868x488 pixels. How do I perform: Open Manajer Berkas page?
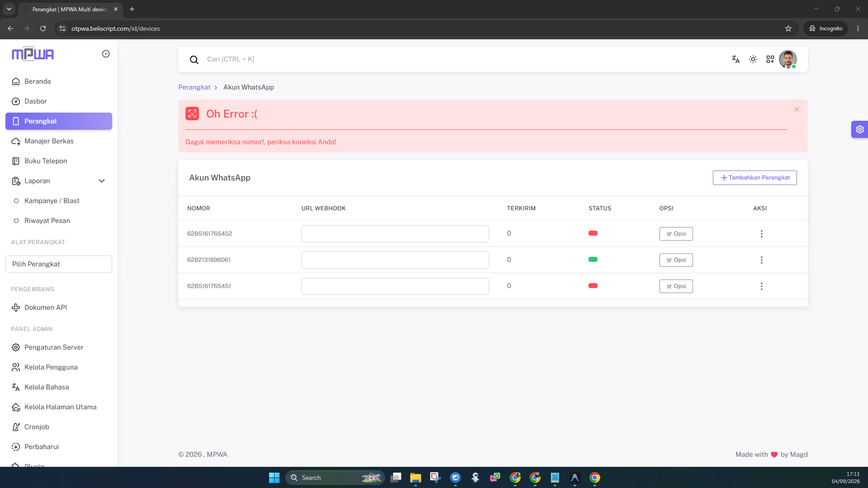pyautogui.click(x=59, y=141)
